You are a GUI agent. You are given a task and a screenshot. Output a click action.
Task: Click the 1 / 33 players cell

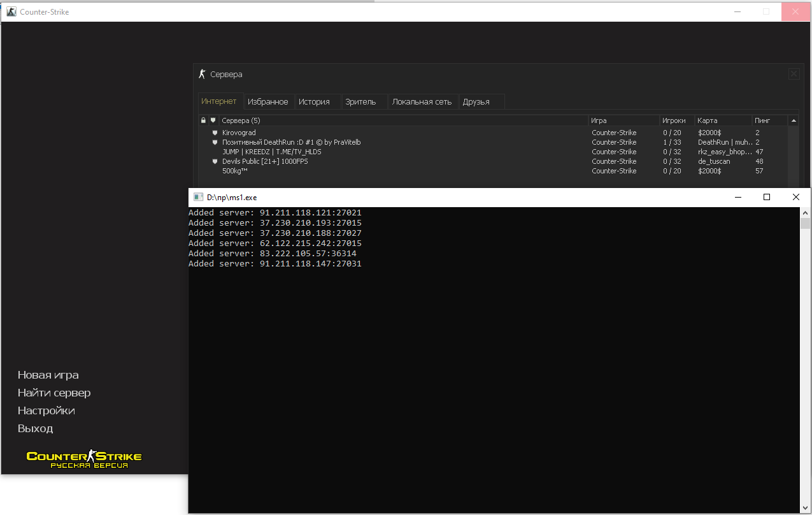(x=671, y=142)
